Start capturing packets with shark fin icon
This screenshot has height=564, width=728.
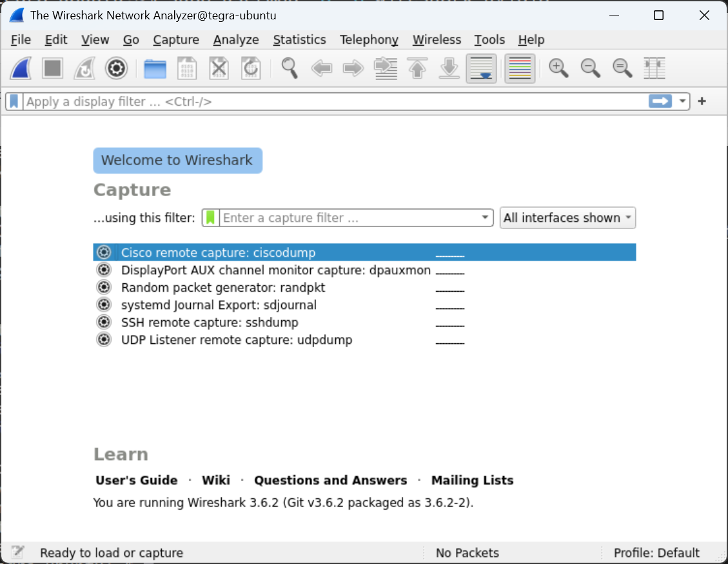pos(21,68)
